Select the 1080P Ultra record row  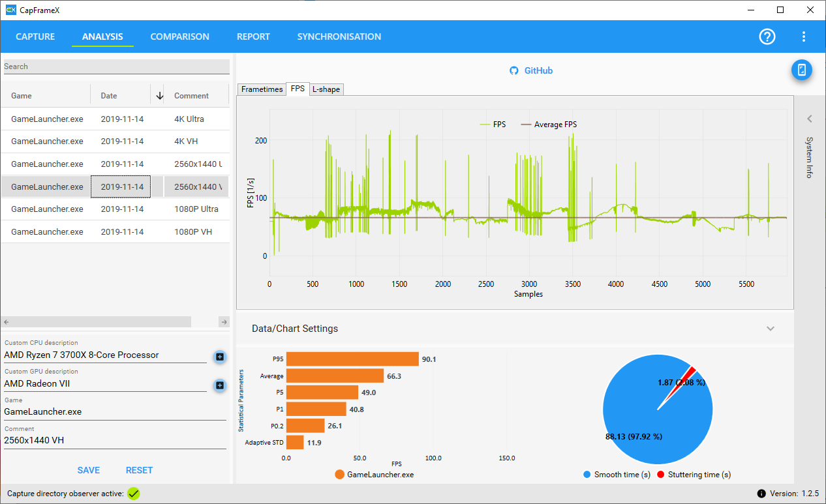(115, 209)
